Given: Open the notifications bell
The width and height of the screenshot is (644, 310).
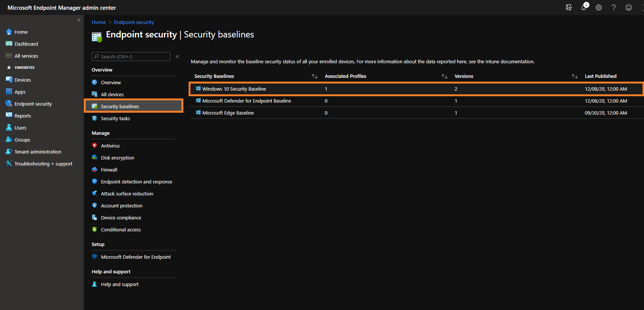Looking at the screenshot, I should point(584,7).
